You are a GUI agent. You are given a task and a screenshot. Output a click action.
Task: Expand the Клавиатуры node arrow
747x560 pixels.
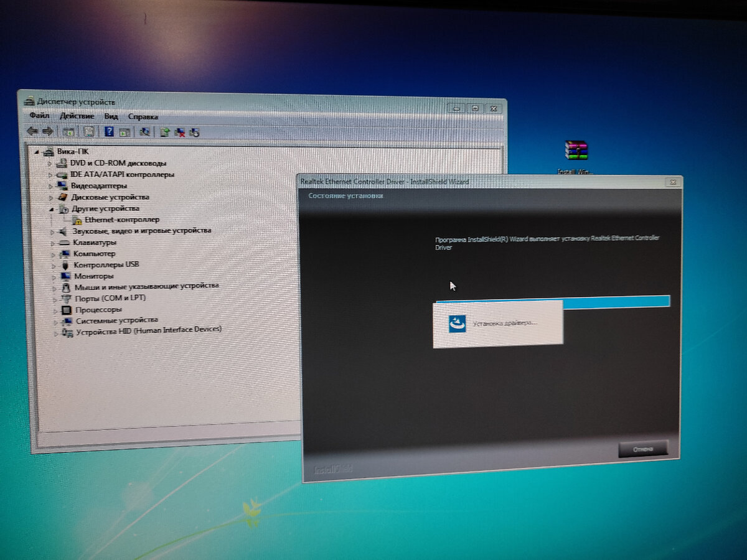point(54,243)
